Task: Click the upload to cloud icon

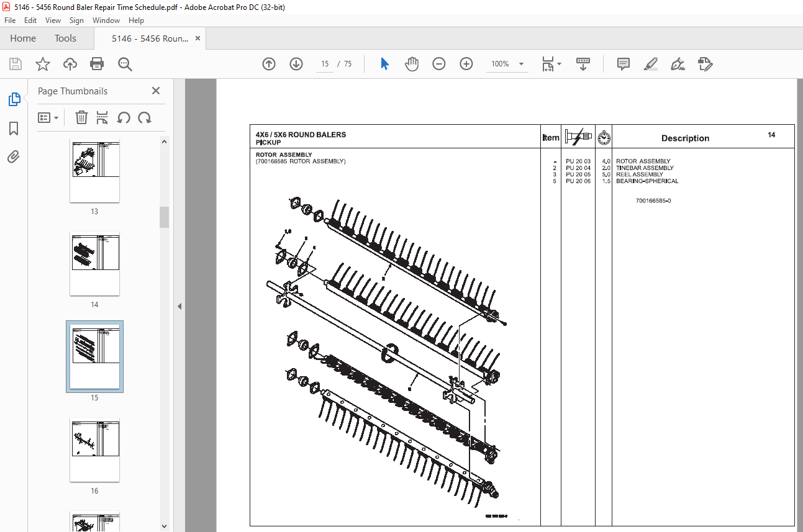Action: pyautogui.click(x=70, y=64)
